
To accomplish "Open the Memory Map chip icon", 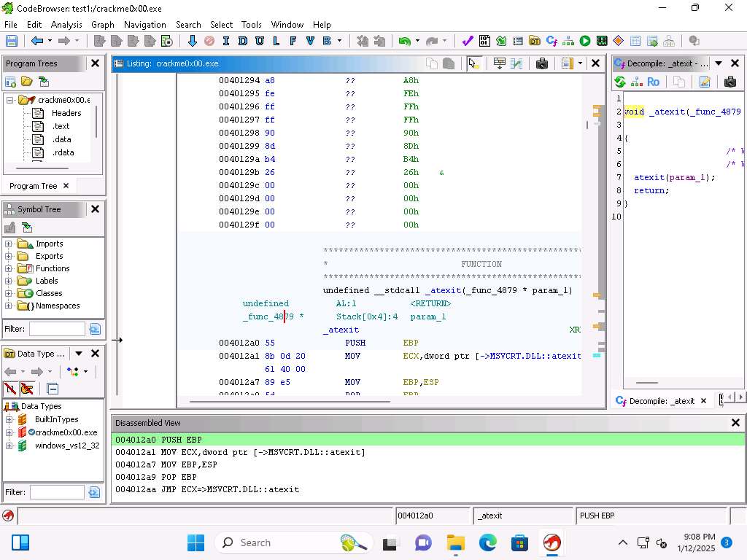I will (602, 41).
